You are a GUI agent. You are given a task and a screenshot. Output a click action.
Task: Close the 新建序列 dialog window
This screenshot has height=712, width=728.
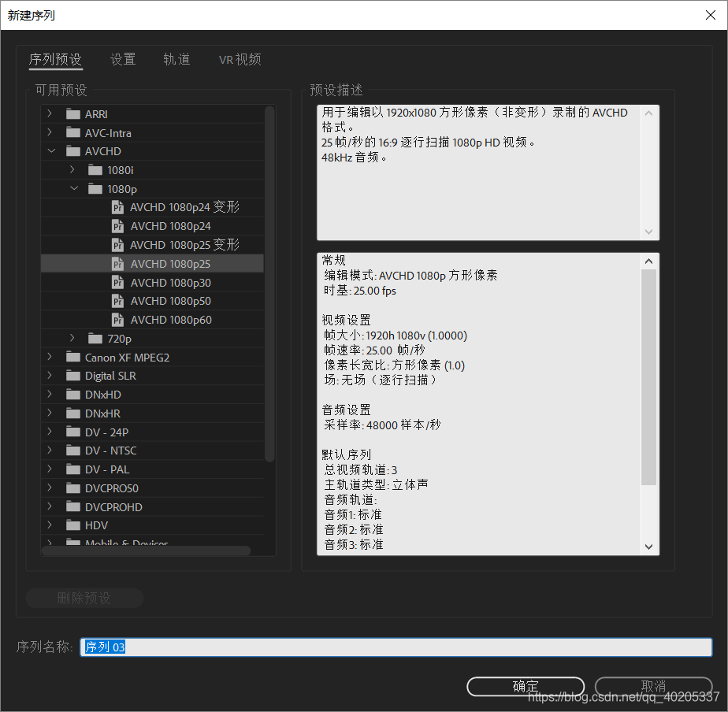(x=711, y=15)
